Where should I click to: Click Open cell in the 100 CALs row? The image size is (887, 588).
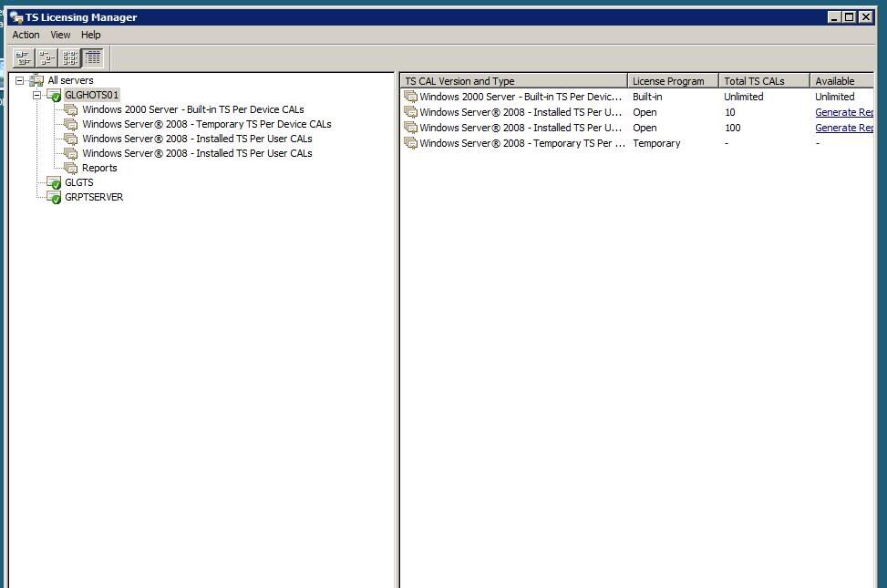[x=645, y=128]
